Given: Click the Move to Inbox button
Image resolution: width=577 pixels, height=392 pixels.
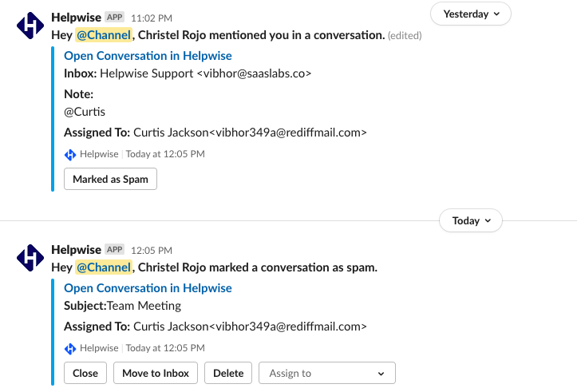Looking at the screenshot, I should point(156,373).
